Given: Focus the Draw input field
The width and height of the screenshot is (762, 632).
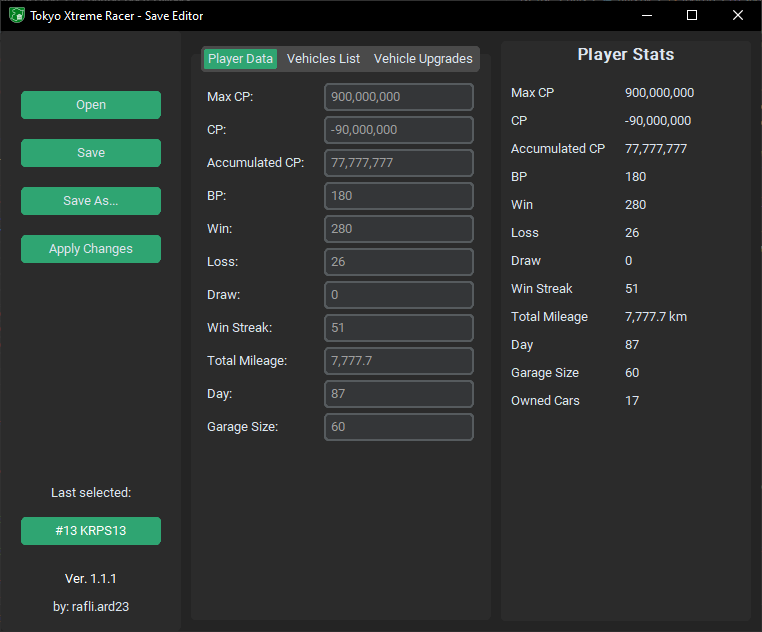Looking at the screenshot, I should (x=399, y=295).
